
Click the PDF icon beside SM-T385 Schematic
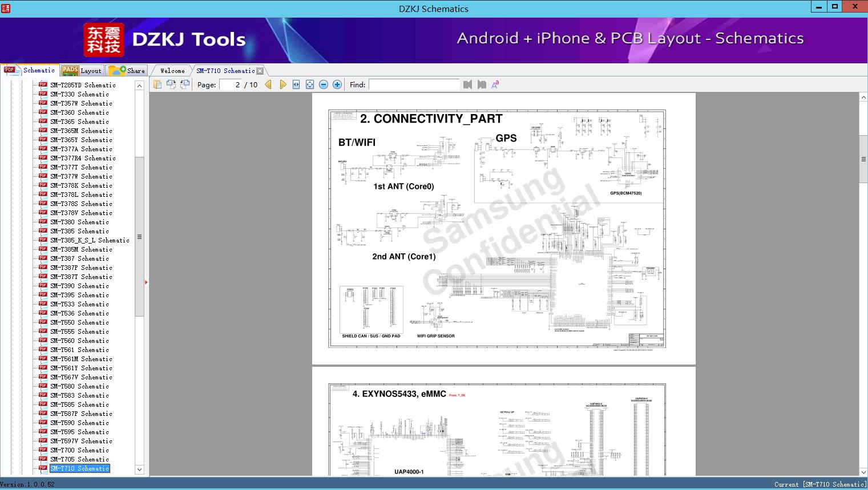(x=43, y=230)
